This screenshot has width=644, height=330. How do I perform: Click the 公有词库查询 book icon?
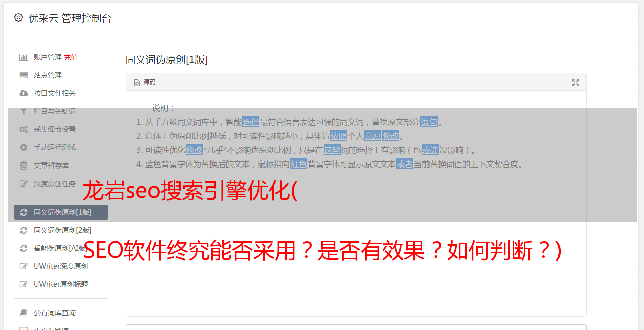tap(23, 313)
